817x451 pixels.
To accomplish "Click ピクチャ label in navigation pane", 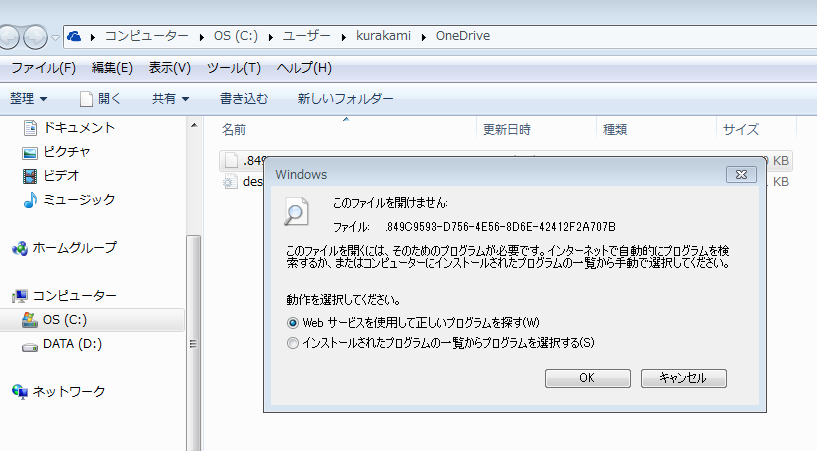I will pos(67,152).
